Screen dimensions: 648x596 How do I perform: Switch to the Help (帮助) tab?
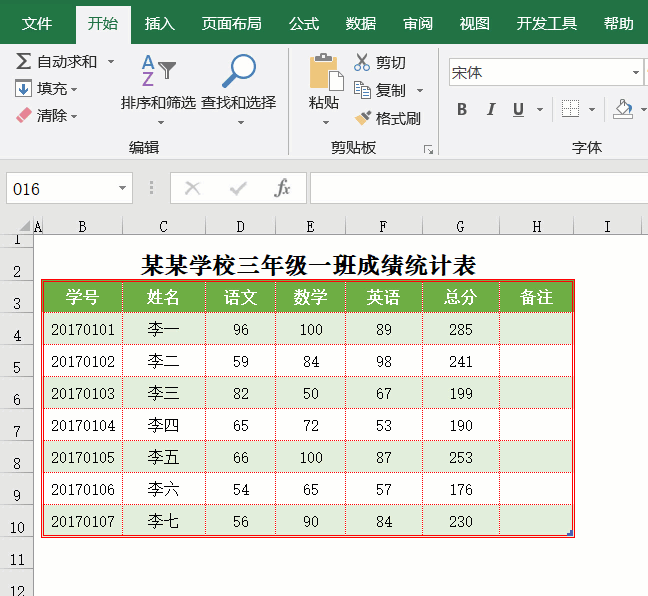click(618, 24)
